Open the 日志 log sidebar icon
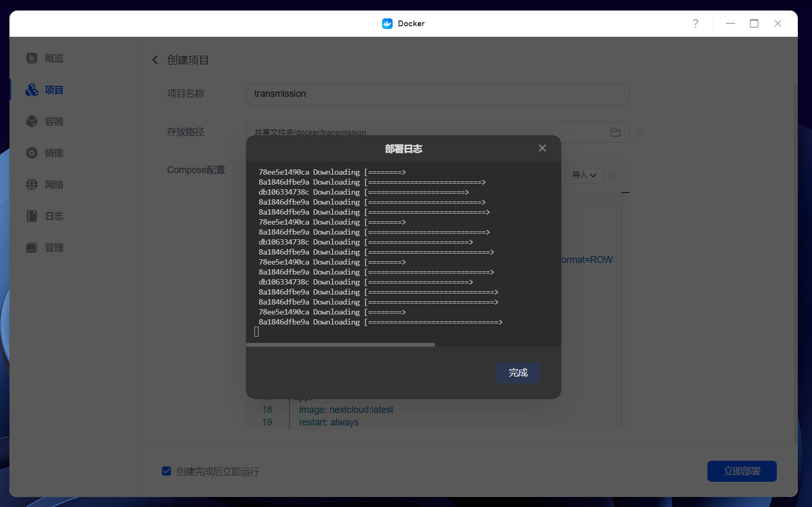The width and height of the screenshot is (812, 507). point(32,216)
